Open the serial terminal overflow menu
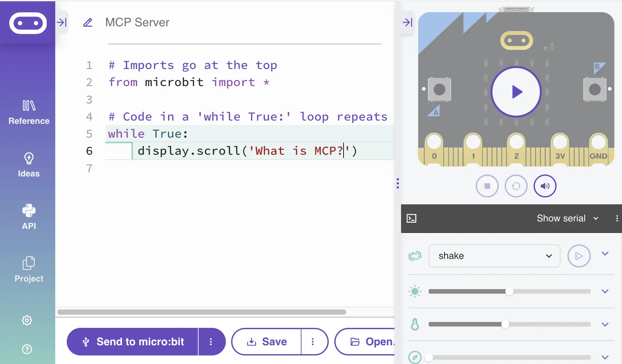This screenshot has width=622, height=364. pos(617,218)
